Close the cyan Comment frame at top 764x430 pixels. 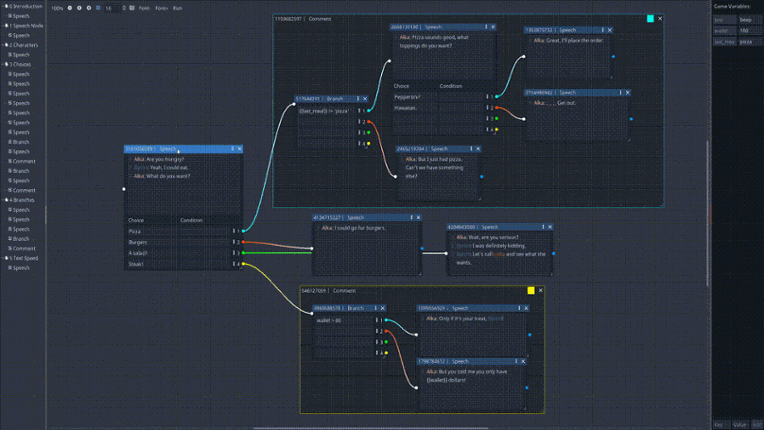(x=660, y=19)
